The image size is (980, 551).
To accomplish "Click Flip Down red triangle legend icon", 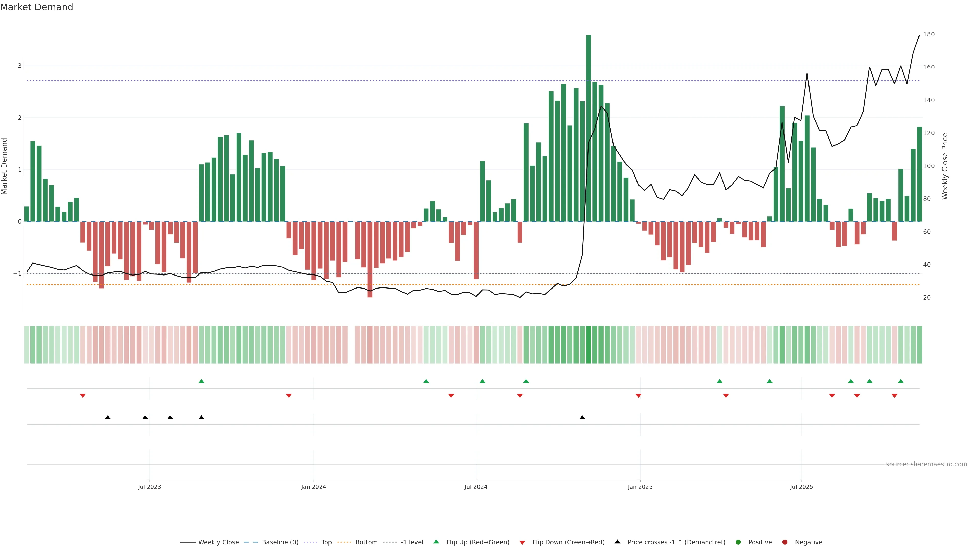I will coord(522,543).
